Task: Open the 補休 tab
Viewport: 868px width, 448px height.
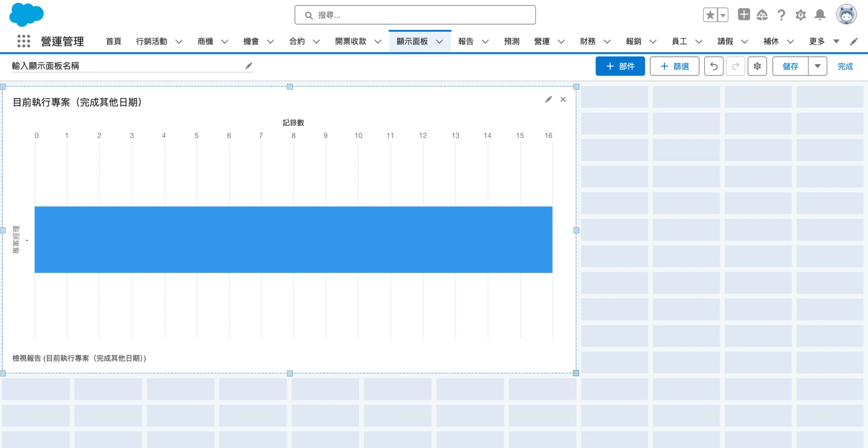Action: coord(771,41)
